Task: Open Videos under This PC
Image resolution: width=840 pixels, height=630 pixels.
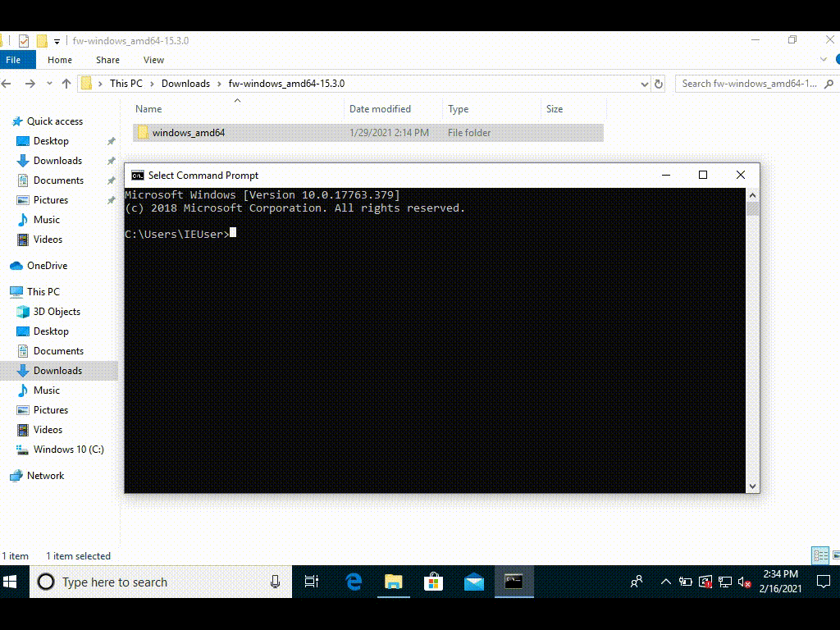Action: pos(48,430)
